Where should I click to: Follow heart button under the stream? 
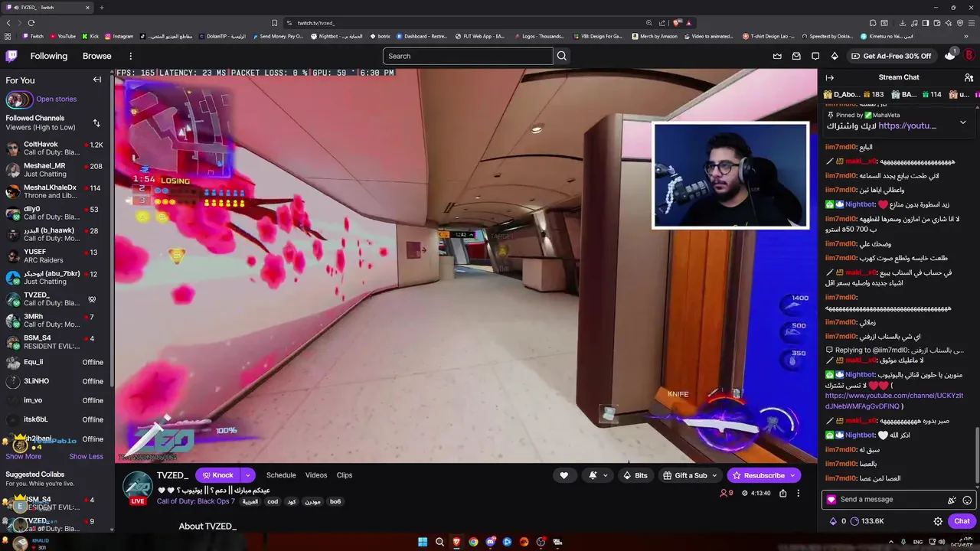tap(564, 475)
